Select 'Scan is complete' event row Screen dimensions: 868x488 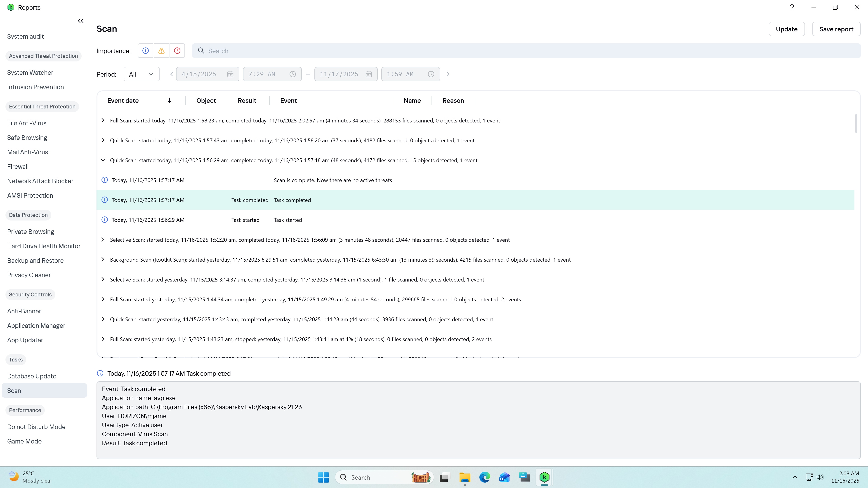tap(475, 180)
